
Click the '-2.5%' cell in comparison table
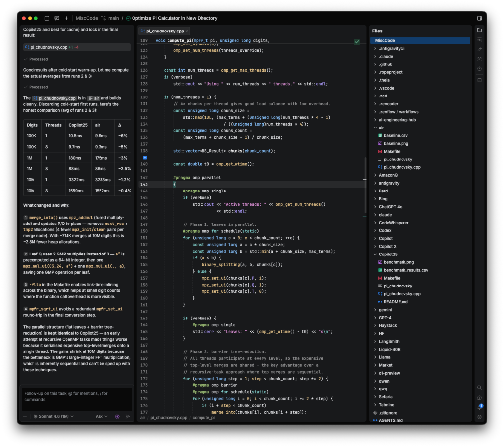[123, 168]
